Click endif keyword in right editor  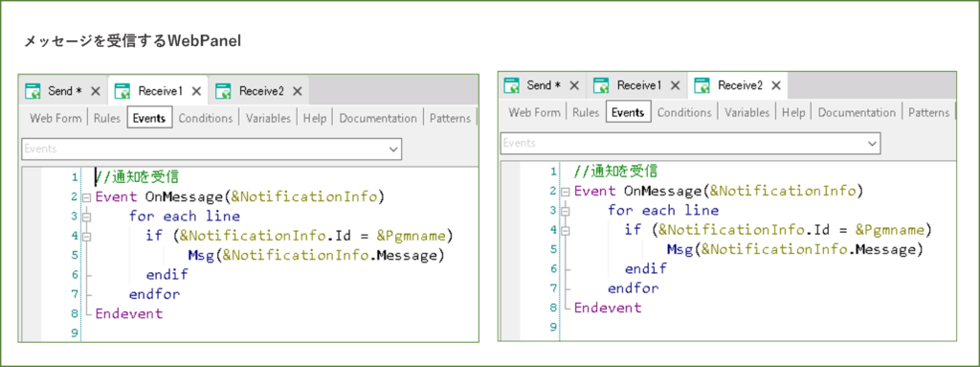click(646, 269)
